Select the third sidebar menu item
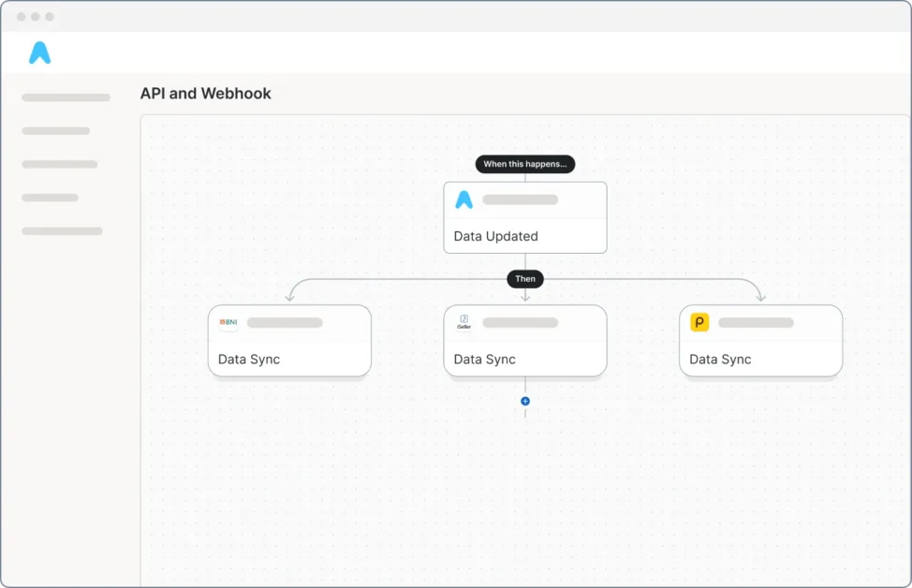The height and width of the screenshot is (588, 912). [59, 164]
